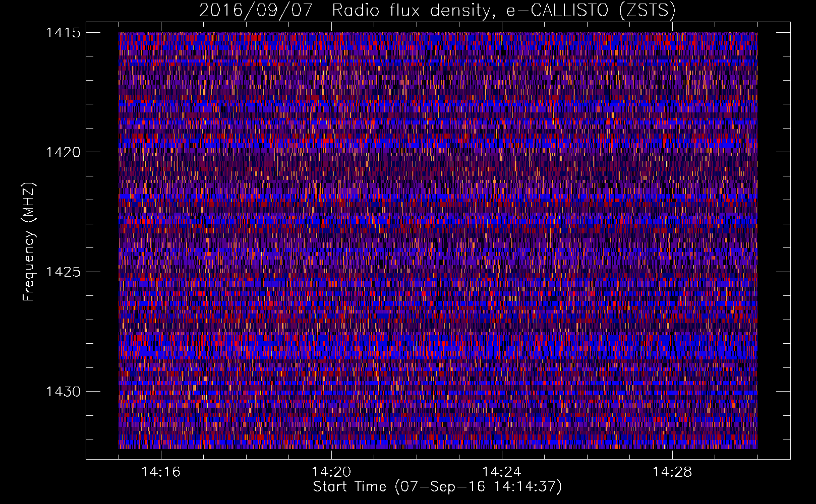Viewport: 816px width, 504px height.
Task: Select the 1430 frequency axis label
Action: 63,392
